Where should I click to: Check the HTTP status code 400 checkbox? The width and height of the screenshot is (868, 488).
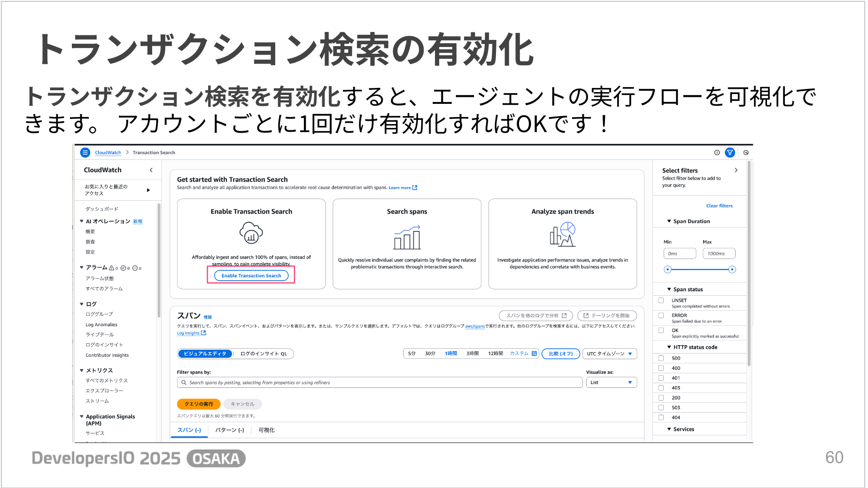(x=661, y=368)
